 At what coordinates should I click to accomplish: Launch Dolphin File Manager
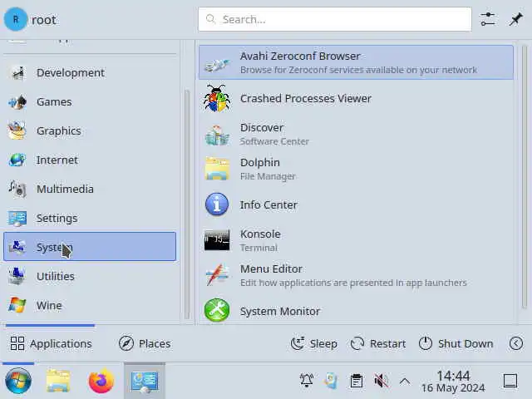coord(356,169)
